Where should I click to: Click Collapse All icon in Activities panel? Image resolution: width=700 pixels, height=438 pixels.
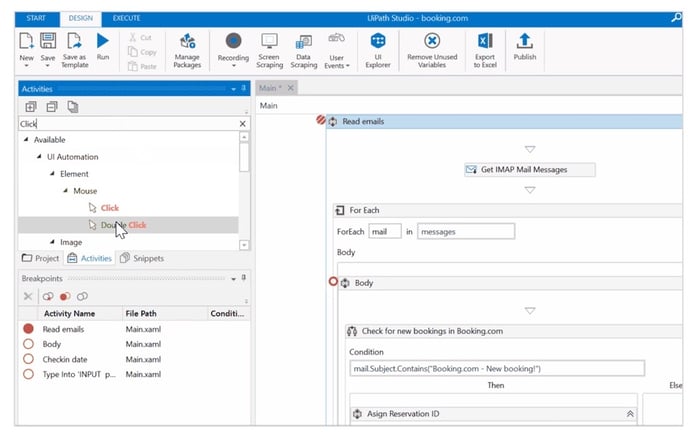[x=52, y=107]
